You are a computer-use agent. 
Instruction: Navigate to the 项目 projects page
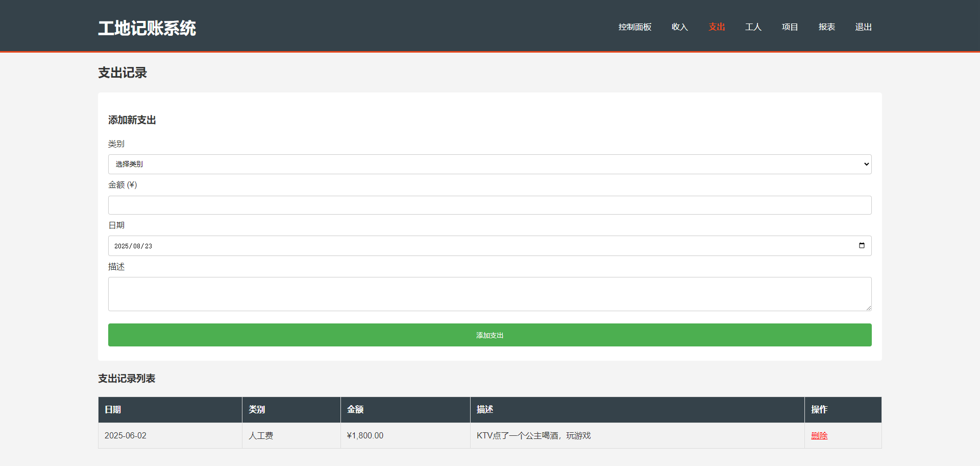(790, 27)
